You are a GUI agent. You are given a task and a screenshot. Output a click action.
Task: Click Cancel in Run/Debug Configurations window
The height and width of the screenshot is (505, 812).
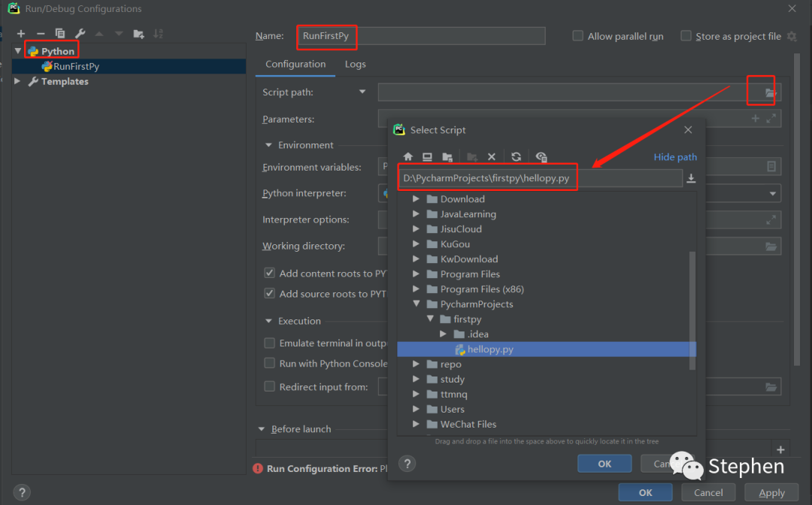tap(708, 492)
